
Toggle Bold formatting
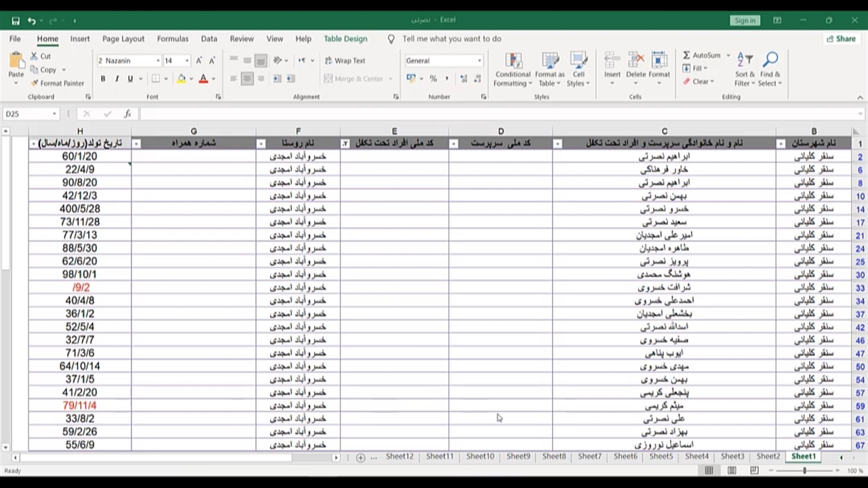[x=103, y=79]
